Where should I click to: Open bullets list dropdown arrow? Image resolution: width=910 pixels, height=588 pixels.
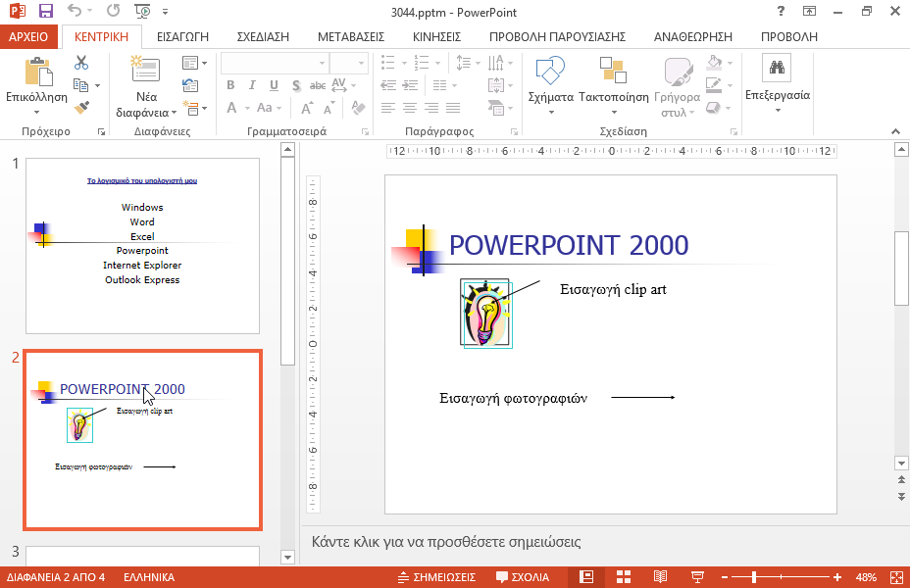click(404, 63)
